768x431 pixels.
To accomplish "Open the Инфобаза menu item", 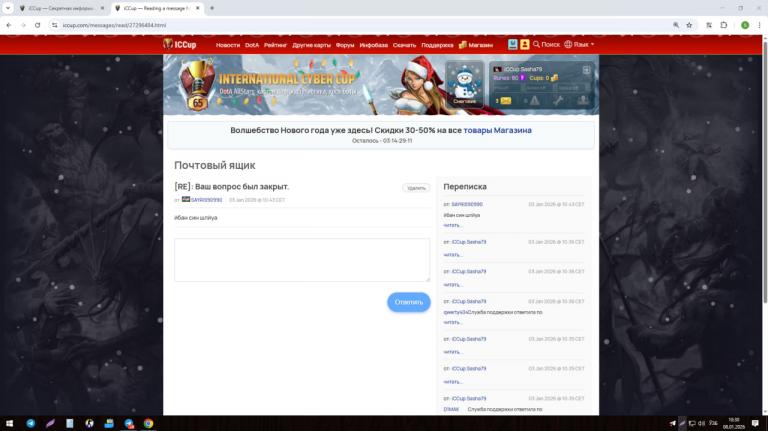I will tap(374, 45).
